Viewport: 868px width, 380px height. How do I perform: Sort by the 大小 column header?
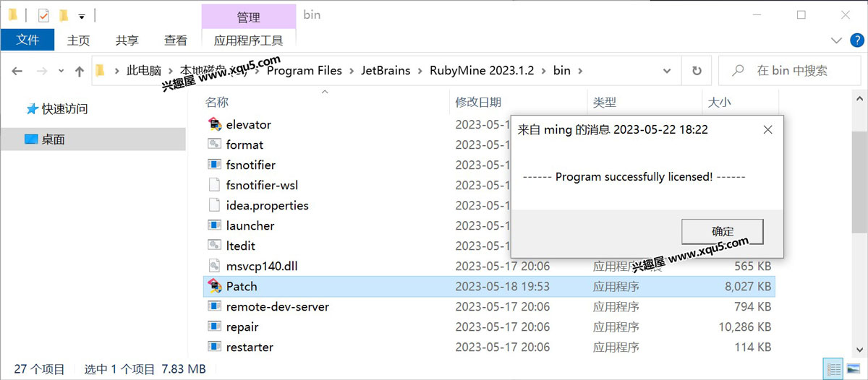coord(740,103)
